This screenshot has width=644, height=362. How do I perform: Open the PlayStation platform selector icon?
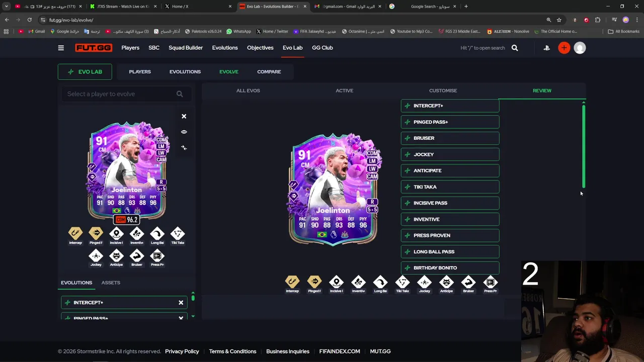[x=547, y=48]
